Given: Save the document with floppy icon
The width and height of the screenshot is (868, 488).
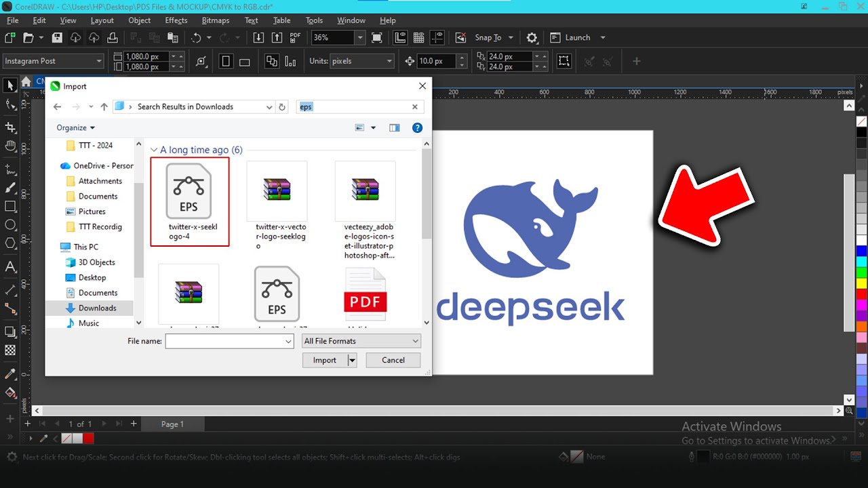Looking at the screenshot, I should 58,38.
